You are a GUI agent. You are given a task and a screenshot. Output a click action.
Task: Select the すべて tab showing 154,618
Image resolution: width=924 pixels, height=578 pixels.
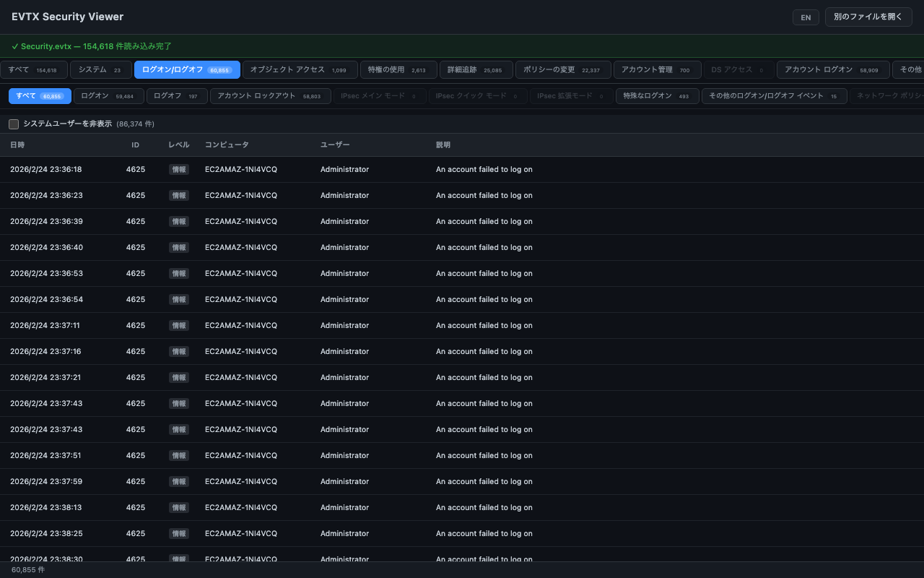point(33,69)
